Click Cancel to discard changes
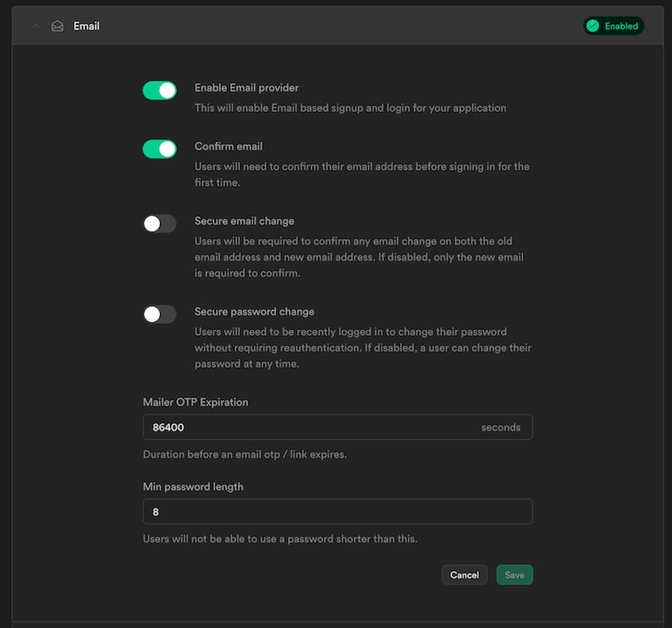Image resolution: width=672 pixels, height=628 pixels. pyautogui.click(x=464, y=574)
